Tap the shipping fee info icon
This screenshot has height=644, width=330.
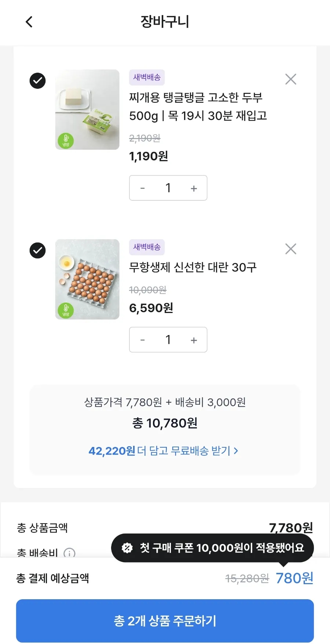pyautogui.click(x=69, y=553)
